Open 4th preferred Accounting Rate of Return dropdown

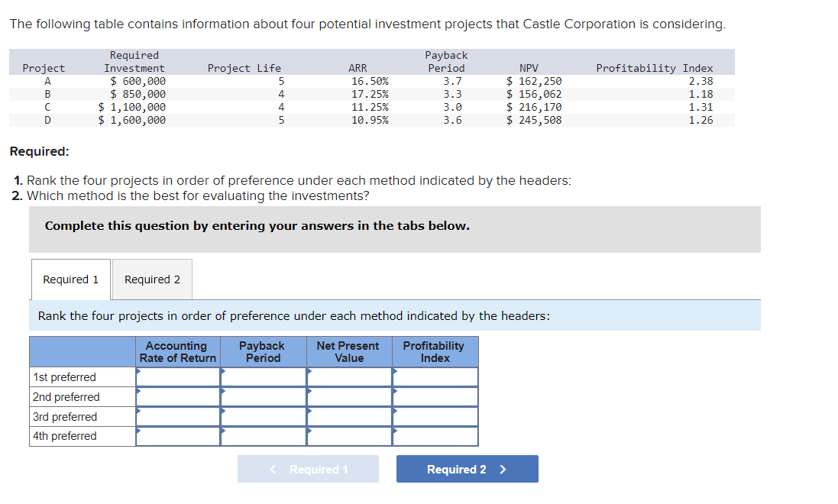click(x=178, y=436)
